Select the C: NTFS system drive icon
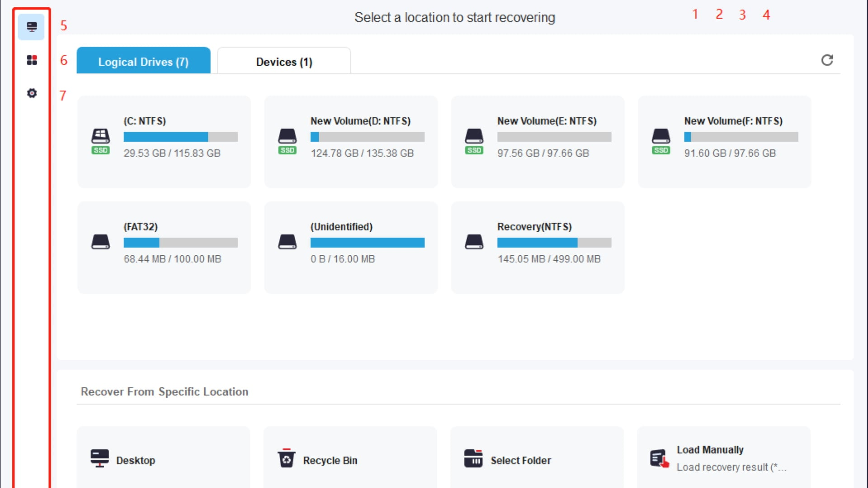 point(100,141)
